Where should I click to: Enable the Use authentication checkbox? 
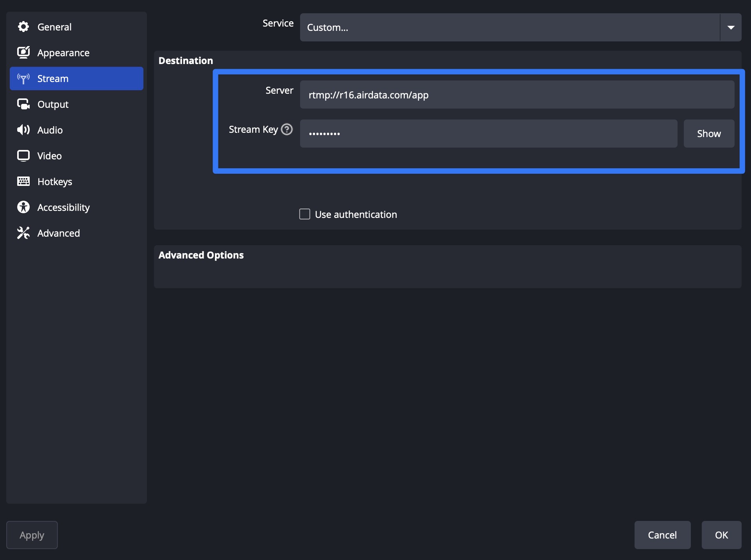305,214
